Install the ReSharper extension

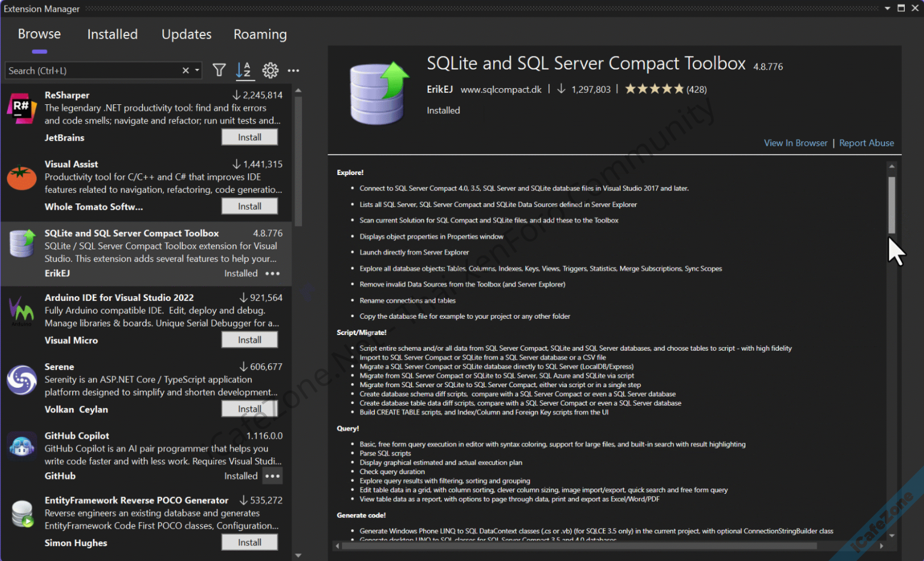[249, 137]
